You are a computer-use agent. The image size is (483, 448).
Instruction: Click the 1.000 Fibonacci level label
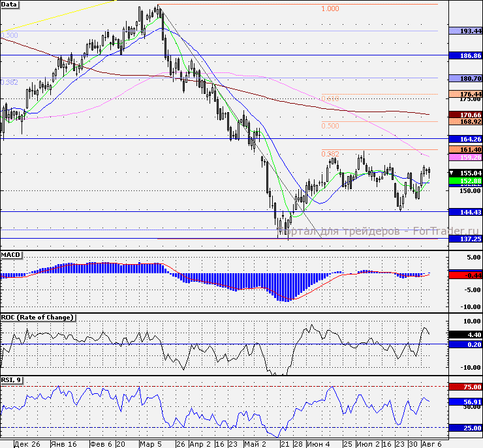(330, 9)
